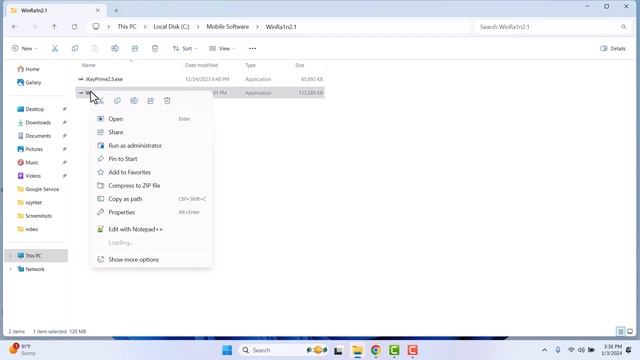The image size is (640, 360).
Task: Open the weather widget showing Sunny
Action: [22, 350]
